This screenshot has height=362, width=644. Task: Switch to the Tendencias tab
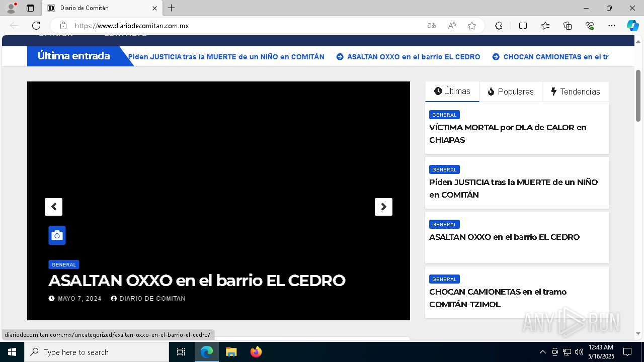[575, 92]
